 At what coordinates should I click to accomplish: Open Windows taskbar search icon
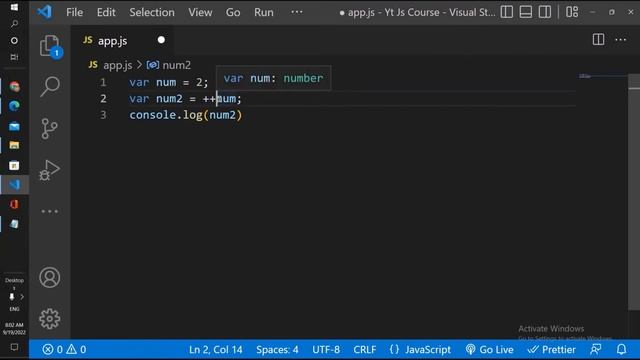pos(14,24)
